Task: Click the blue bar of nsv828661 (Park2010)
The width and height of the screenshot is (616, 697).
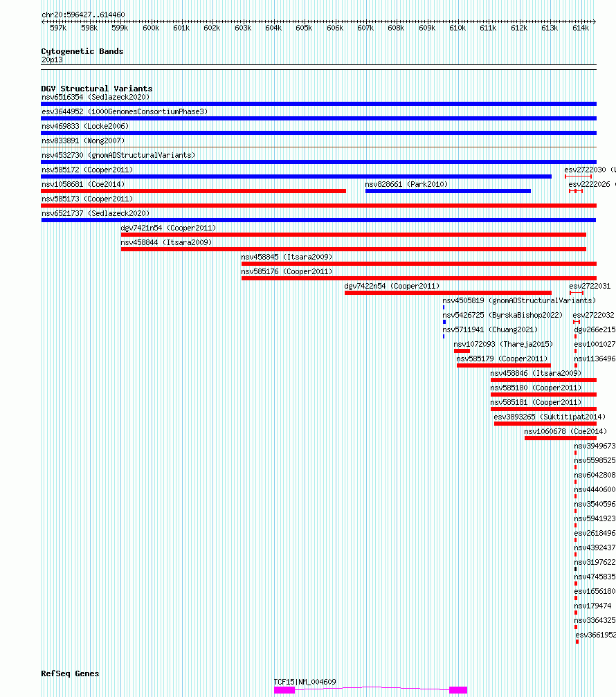Action: coord(448,191)
